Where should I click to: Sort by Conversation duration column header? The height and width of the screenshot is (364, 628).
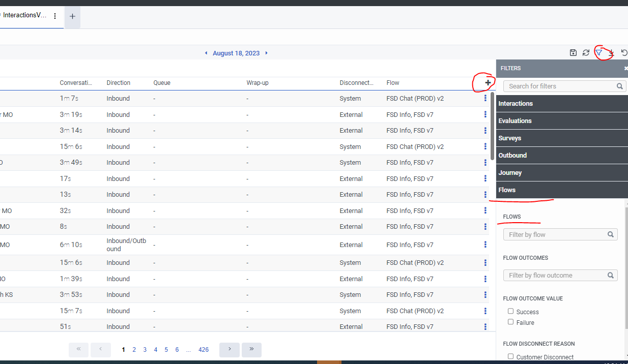(76, 83)
